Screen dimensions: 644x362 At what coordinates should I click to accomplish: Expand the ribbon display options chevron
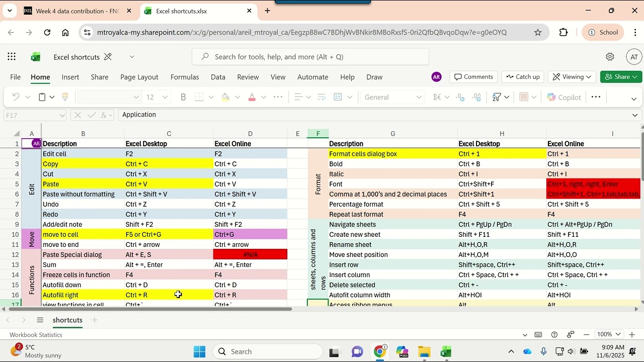pos(634,99)
